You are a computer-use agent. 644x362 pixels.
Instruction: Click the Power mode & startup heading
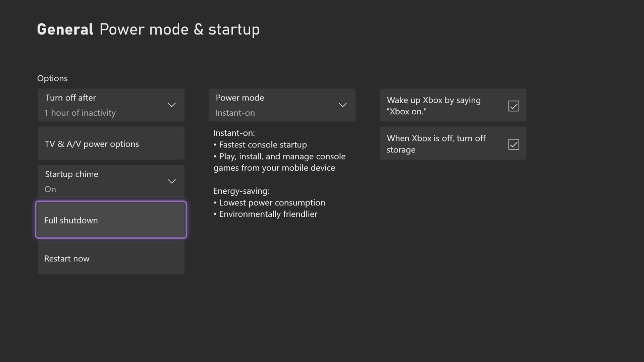179,29
